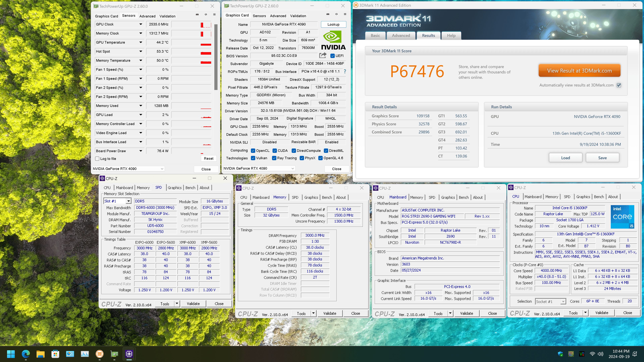Open the hamburger menu in GPU-Z Graphics Card window
Screen dimensions: 644x362
[345, 14]
